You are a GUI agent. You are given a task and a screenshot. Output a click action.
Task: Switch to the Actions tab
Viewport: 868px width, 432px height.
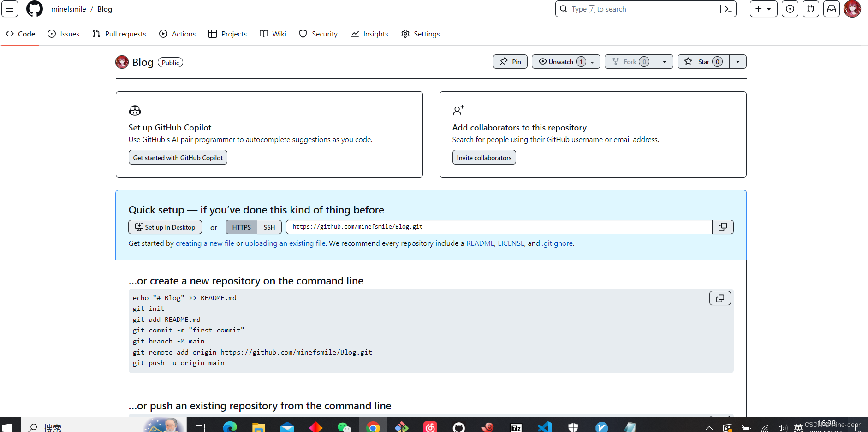[x=178, y=34]
